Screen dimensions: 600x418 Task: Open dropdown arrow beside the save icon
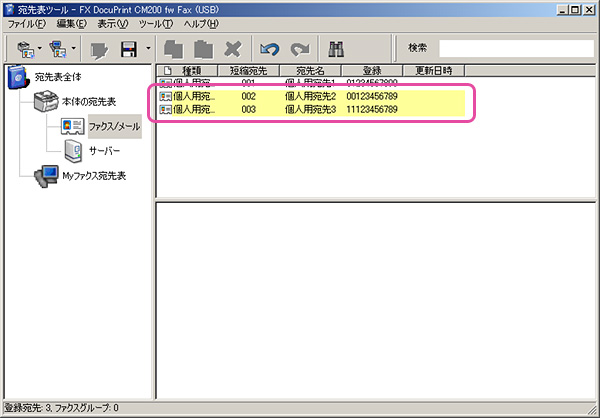[x=148, y=48]
